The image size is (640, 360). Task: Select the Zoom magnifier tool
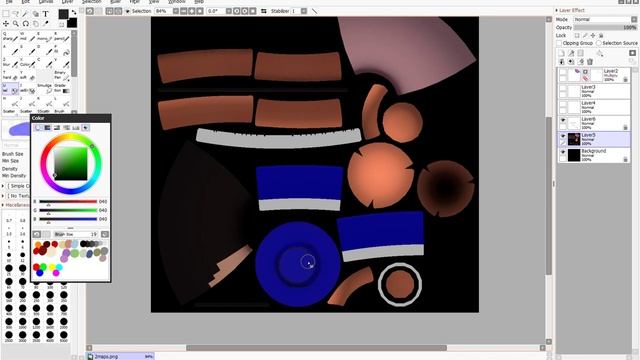tap(16, 24)
